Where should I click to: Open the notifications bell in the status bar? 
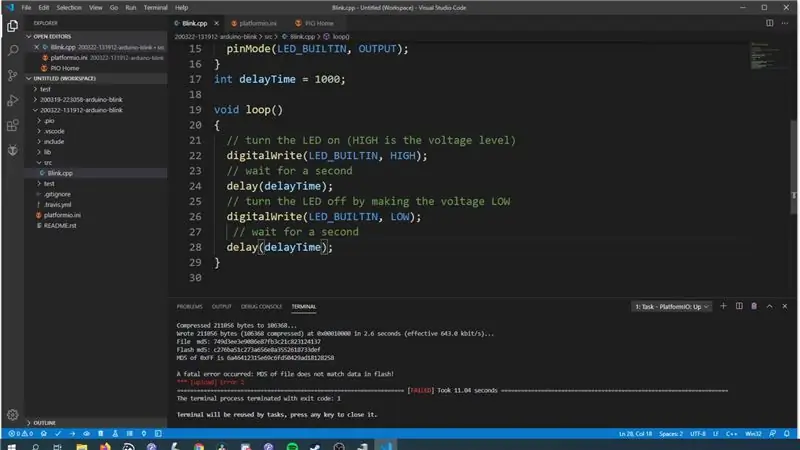pyautogui.click(x=787, y=434)
